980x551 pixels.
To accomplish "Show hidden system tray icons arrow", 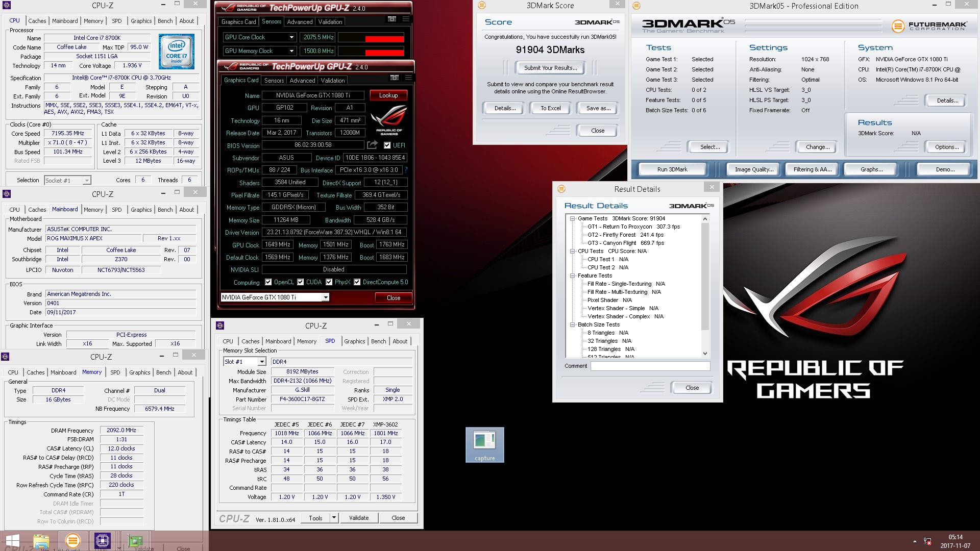I will tap(914, 541).
